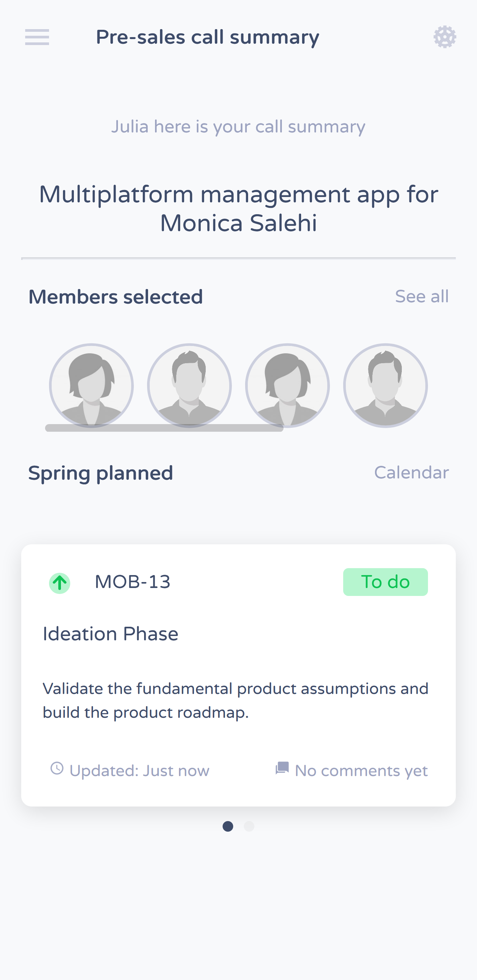Select the second member avatar (male)
This screenshot has height=980, width=477.
tap(189, 385)
